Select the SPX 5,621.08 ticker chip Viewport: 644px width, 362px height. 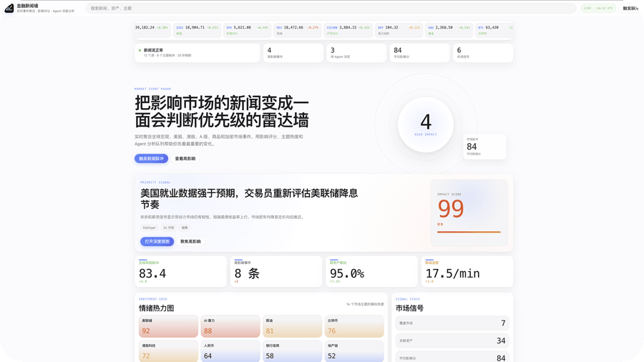pos(248,30)
